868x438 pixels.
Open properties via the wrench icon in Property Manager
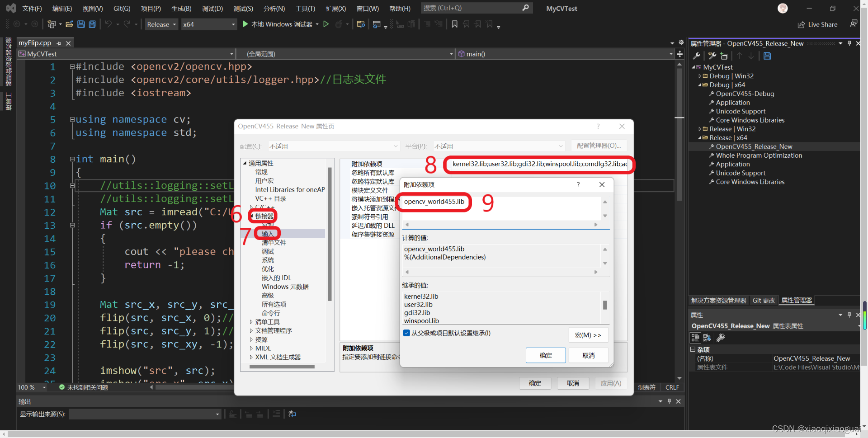coord(697,56)
